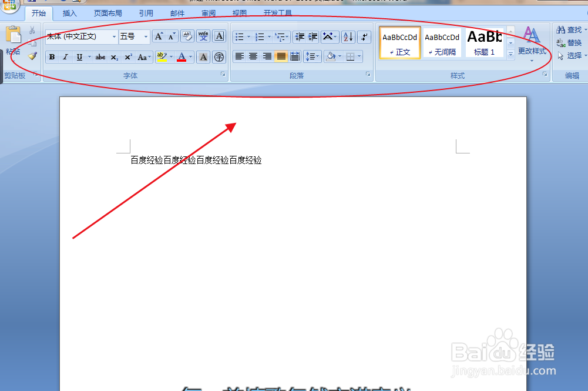The image size is (588, 391).
Task: Toggle Subscript formatting
Action: click(x=115, y=57)
